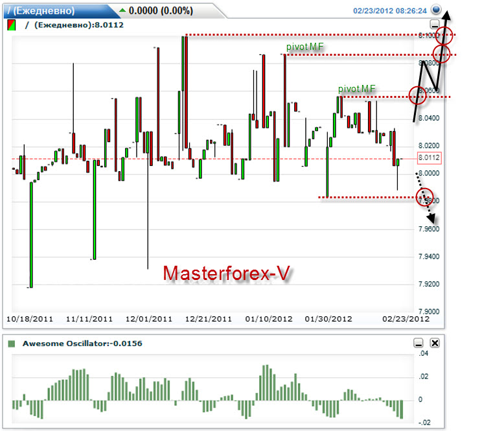Click the 7.9400 price axis label
The width and height of the screenshot is (504, 431).
pyautogui.click(x=429, y=257)
